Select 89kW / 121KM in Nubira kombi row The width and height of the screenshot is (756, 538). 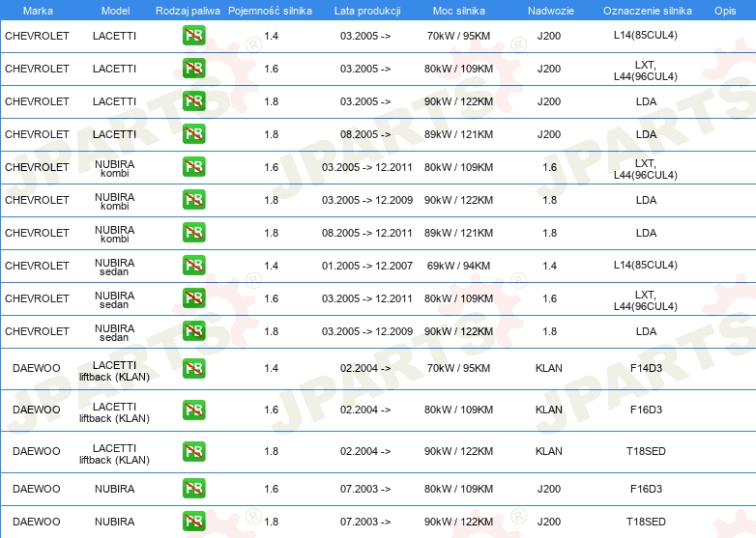point(458,233)
